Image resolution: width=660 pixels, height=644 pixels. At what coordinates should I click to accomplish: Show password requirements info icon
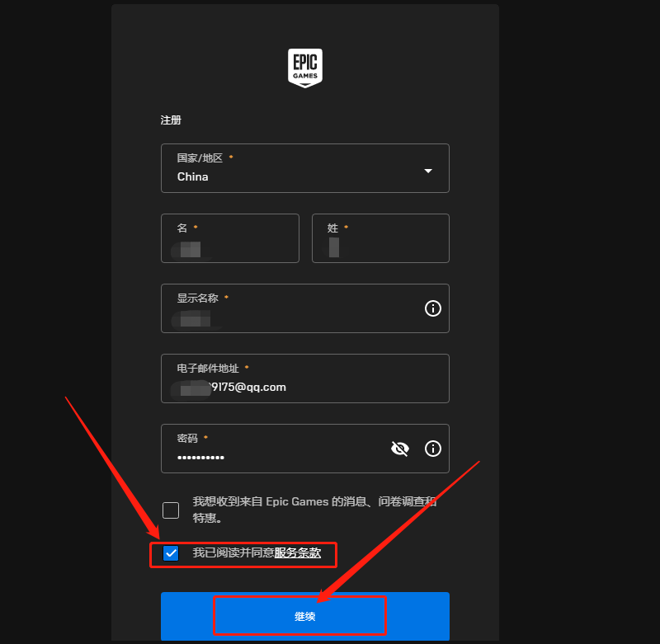click(432, 449)
